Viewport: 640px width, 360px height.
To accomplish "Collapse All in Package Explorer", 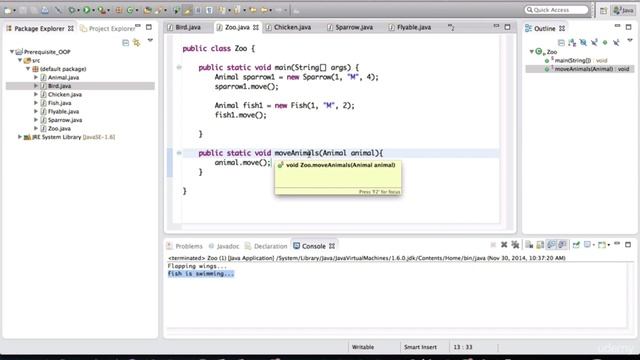I will coord(126,42).
